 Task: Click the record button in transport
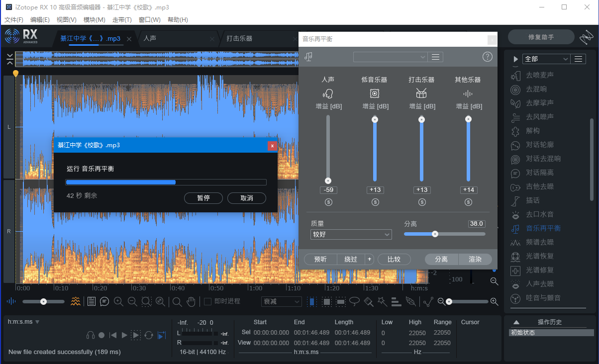(101, 335)
